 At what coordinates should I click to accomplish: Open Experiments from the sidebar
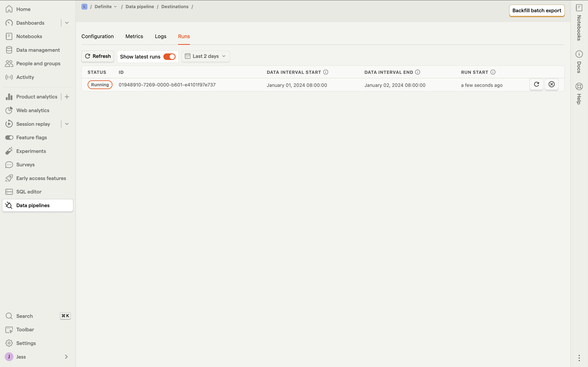click(x=31, y=151)
